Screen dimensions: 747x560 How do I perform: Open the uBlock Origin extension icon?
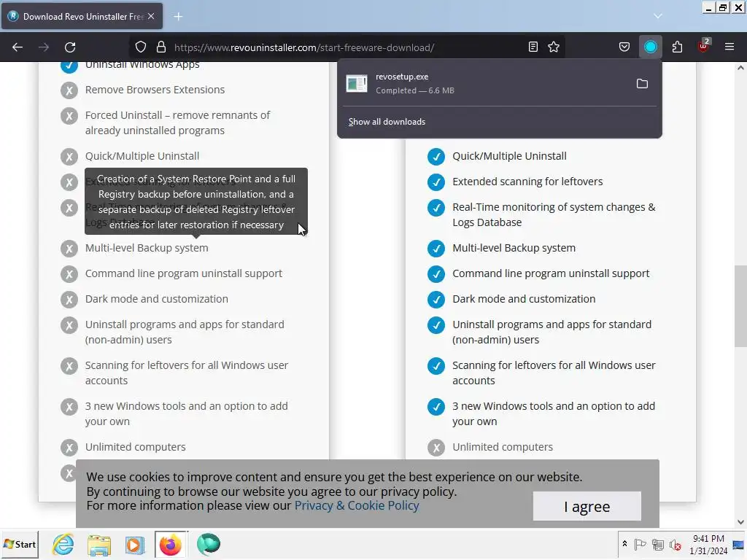point(704,46)
